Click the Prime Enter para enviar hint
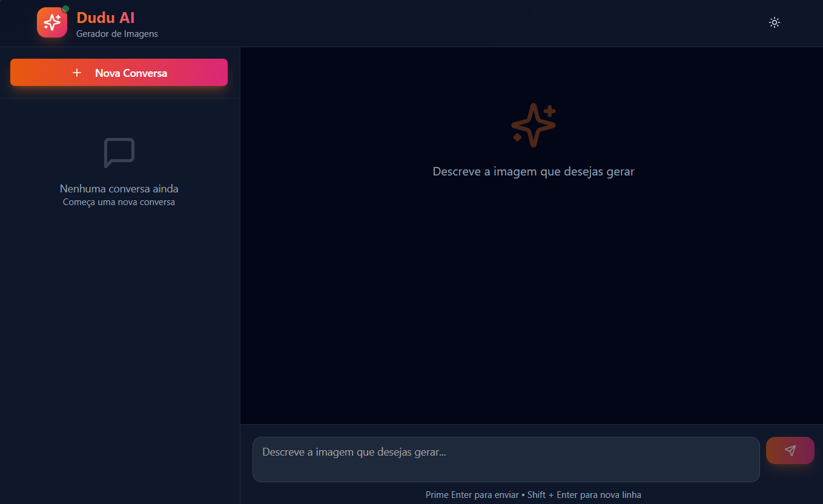The image size is (823, 504). coord(533,495)
